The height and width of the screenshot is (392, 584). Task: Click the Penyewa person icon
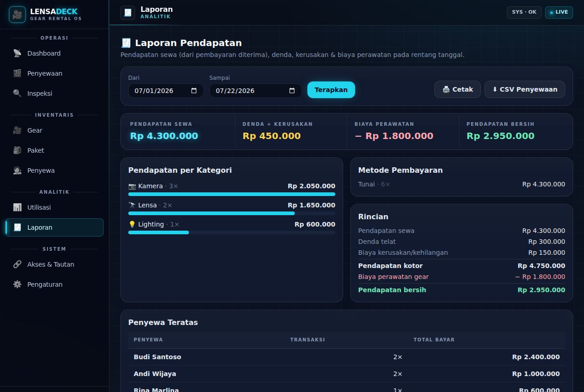point(17,170)
